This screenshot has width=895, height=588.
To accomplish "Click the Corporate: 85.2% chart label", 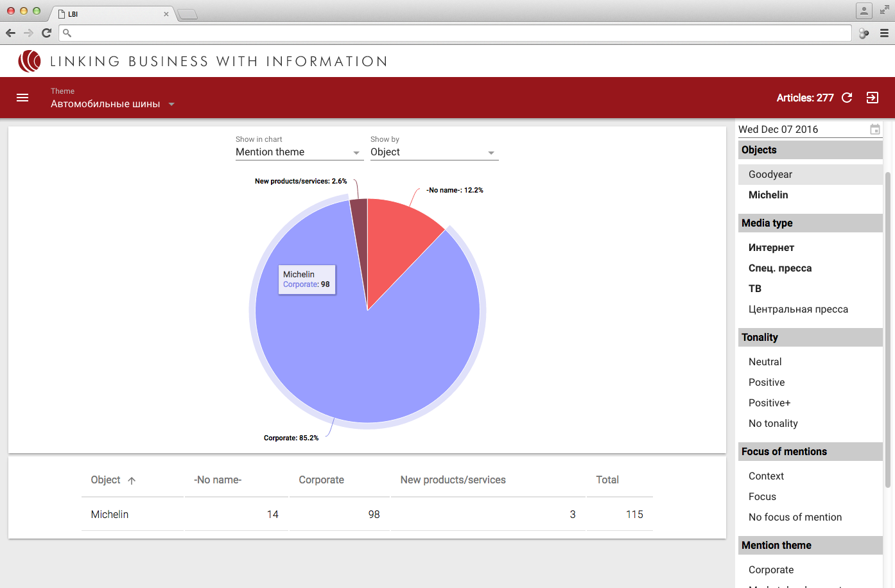I will 291,438.
